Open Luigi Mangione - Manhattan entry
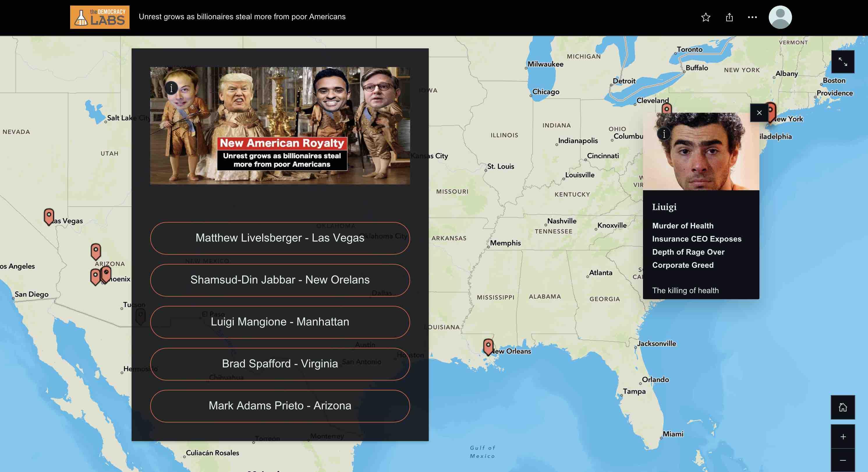The image size is (868, 472). pos(280,322)
